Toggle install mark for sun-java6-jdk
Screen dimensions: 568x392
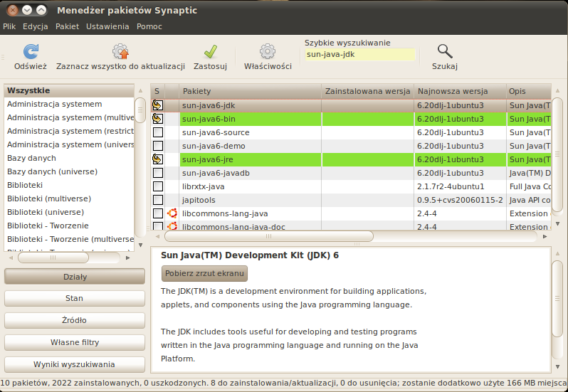click(x=157, y=105)
